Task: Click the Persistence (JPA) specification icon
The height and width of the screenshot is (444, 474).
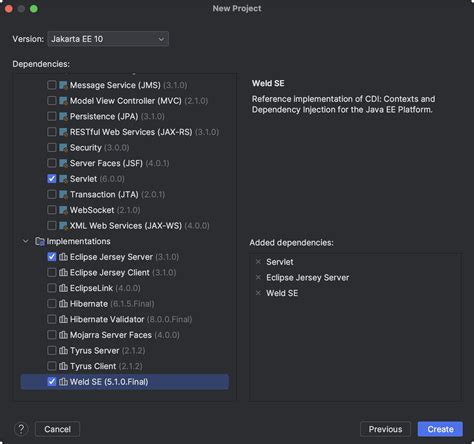Action: [x=63, y=116]
